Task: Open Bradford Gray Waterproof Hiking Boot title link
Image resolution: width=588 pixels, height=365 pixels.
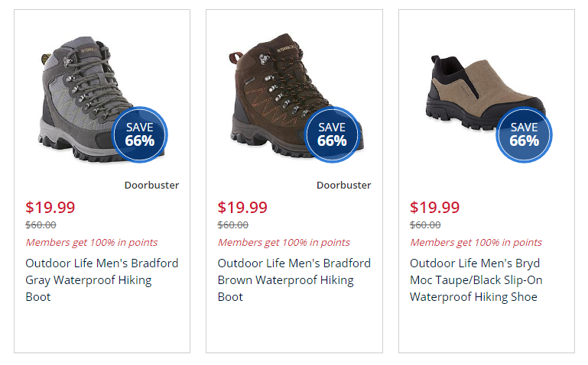Action: click(102, 279)
